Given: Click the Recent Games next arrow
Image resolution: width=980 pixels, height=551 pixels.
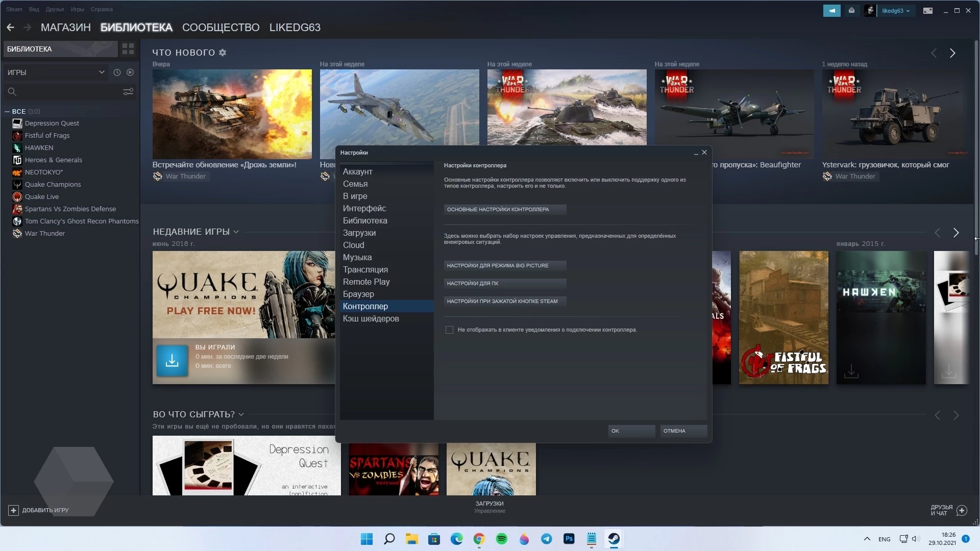Looking at the screenshot, I should 956,233.
